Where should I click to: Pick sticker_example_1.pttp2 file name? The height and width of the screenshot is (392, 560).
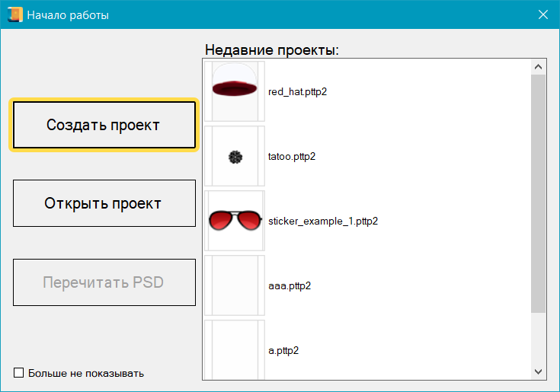[x=323, y=221]
